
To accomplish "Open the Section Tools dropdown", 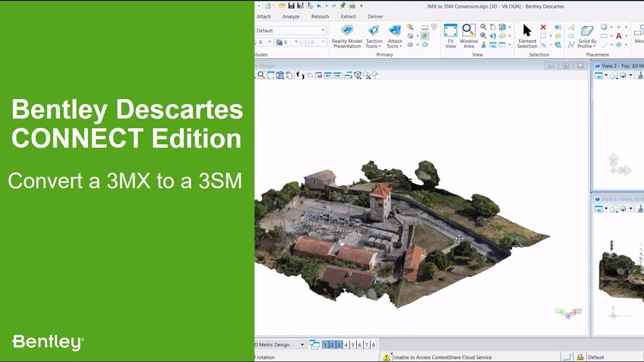I will (x=374, y=36).
